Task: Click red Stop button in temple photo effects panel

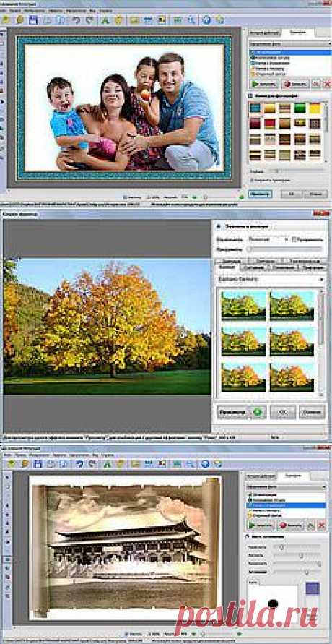Action: tap(290, 525)
